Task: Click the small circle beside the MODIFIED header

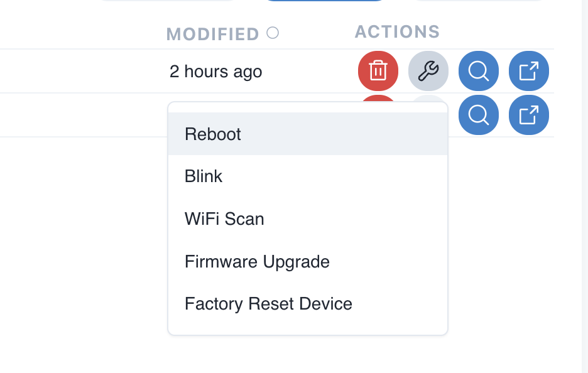Action: tap(273, 33)
